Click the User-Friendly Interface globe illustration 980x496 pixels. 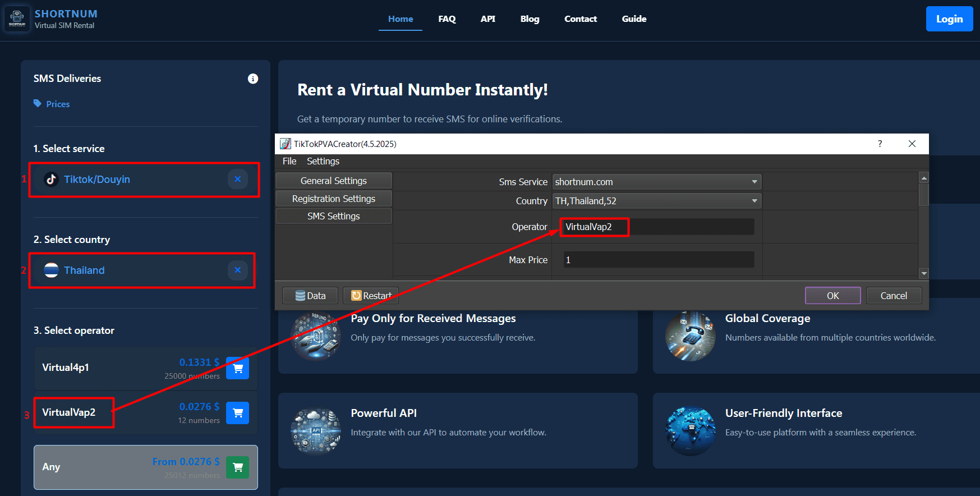point(691,430)
